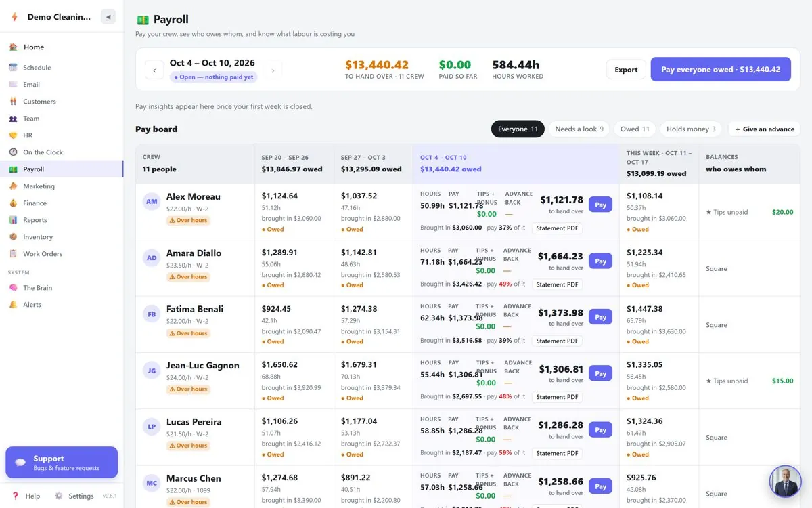
Task: Open Reports via its bar chart icon
Action: 13,220
